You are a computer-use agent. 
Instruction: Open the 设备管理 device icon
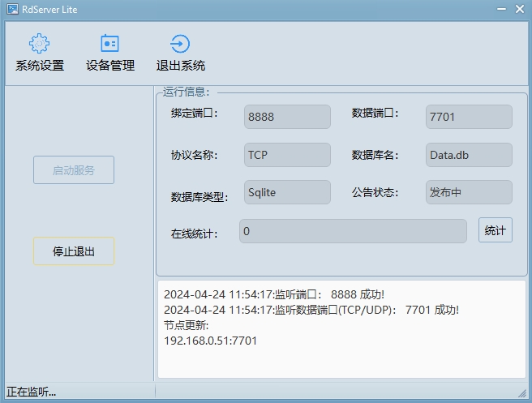(x=109, y=44)
